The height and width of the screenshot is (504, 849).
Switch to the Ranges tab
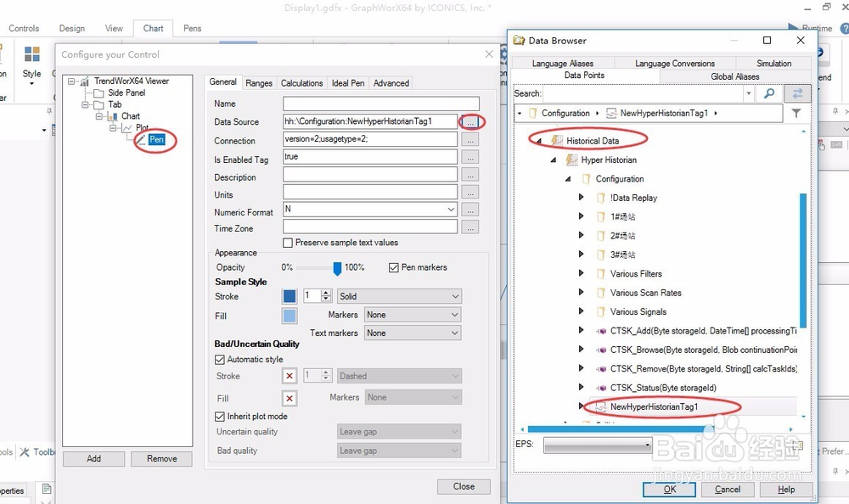point(259,83)
